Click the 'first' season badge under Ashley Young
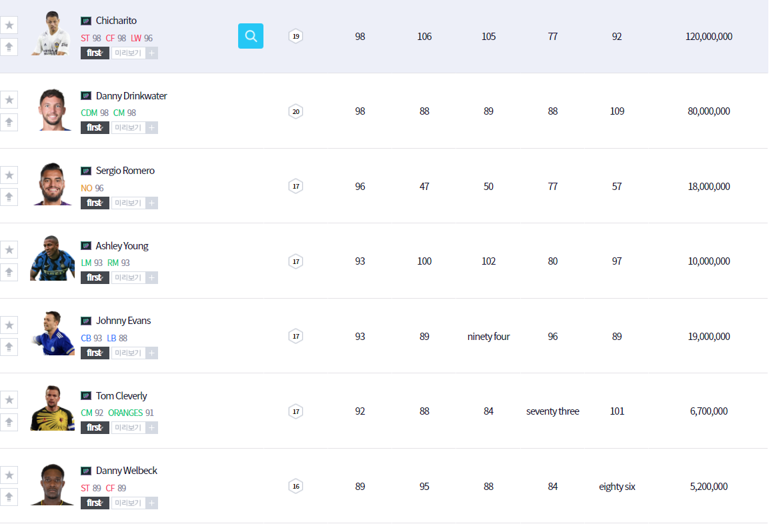 pos(95,277)
